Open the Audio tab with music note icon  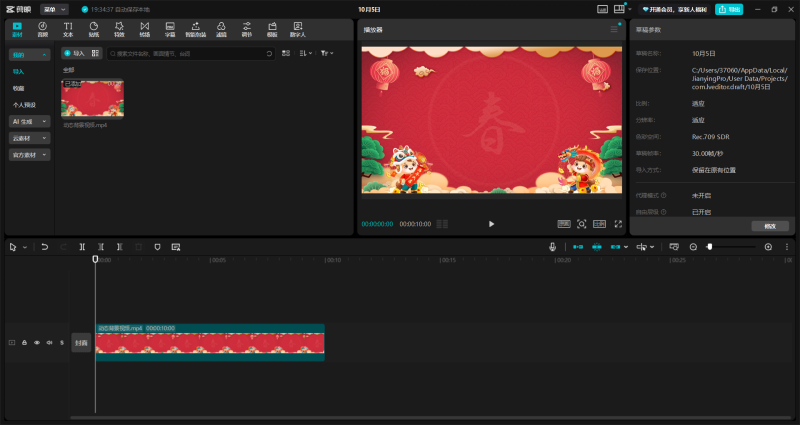click(42, 30)
